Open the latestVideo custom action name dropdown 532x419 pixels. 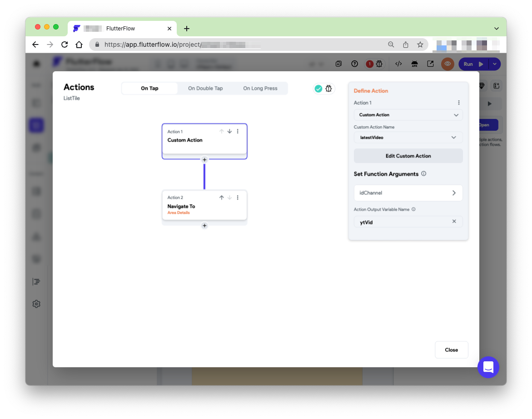pyautogui.click(x=453, y=137)
